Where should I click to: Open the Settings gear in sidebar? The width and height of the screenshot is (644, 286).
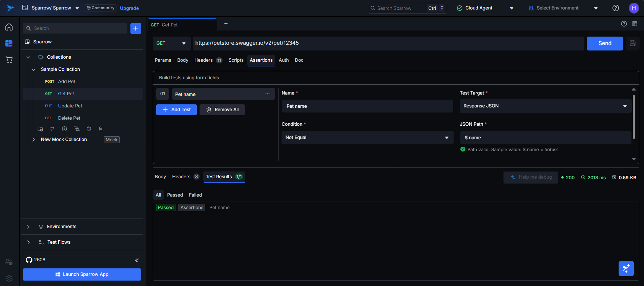coord(9,278)
